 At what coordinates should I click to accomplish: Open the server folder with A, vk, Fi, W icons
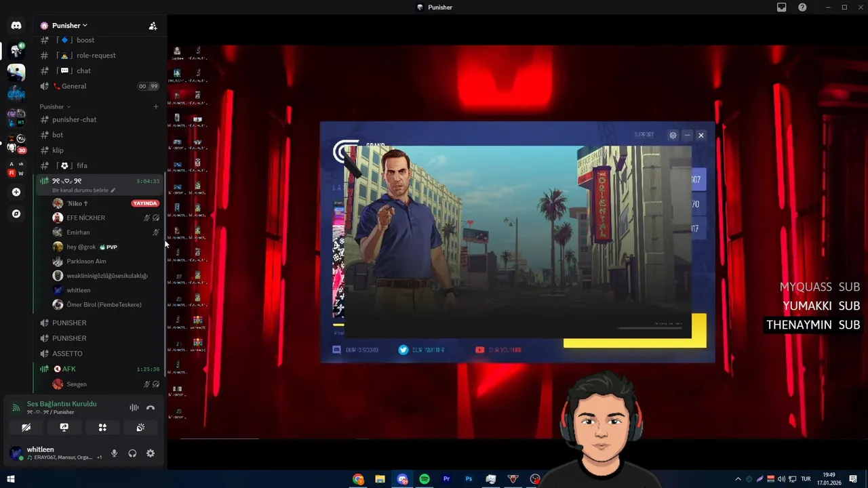(x=16, y=169)
